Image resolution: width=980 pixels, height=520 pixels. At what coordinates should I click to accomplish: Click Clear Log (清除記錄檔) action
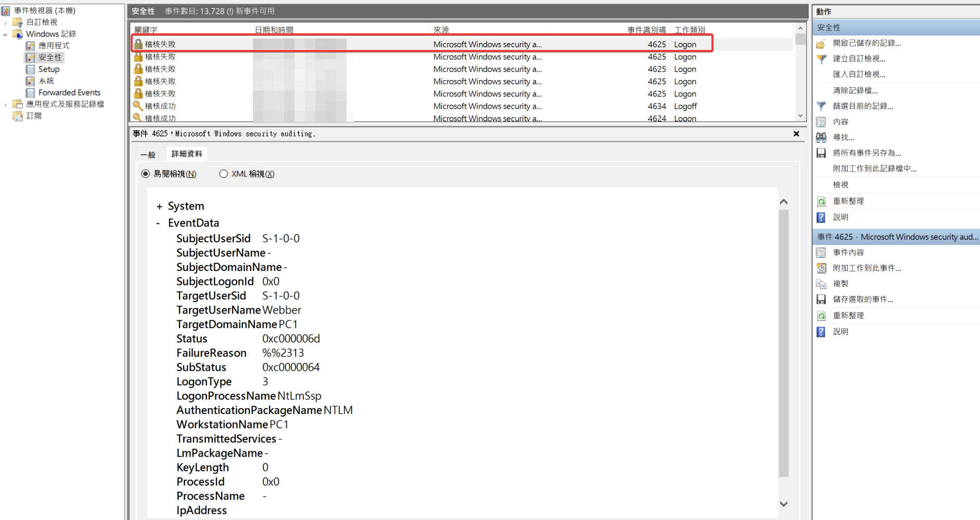(855, 90)
